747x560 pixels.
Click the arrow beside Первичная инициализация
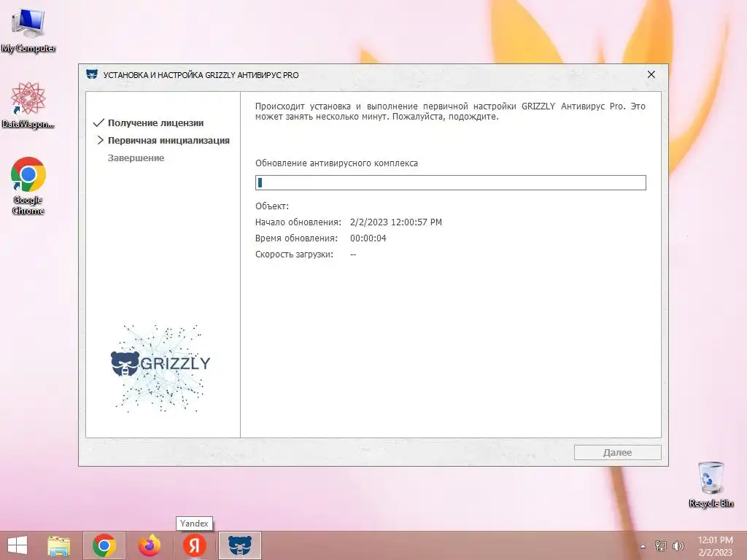100,140
